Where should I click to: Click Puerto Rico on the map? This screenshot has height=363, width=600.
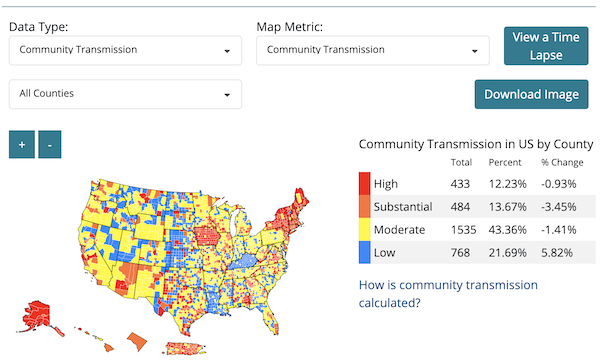[185, 348]
